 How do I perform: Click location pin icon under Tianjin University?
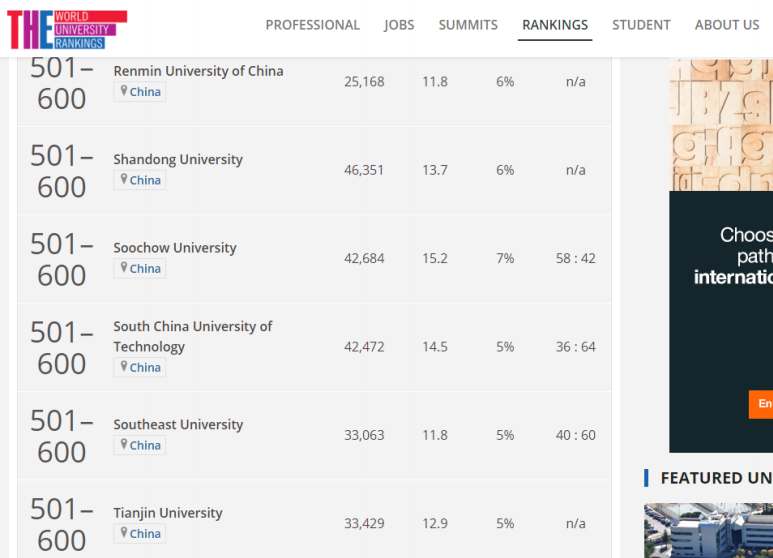click(124, 532)
